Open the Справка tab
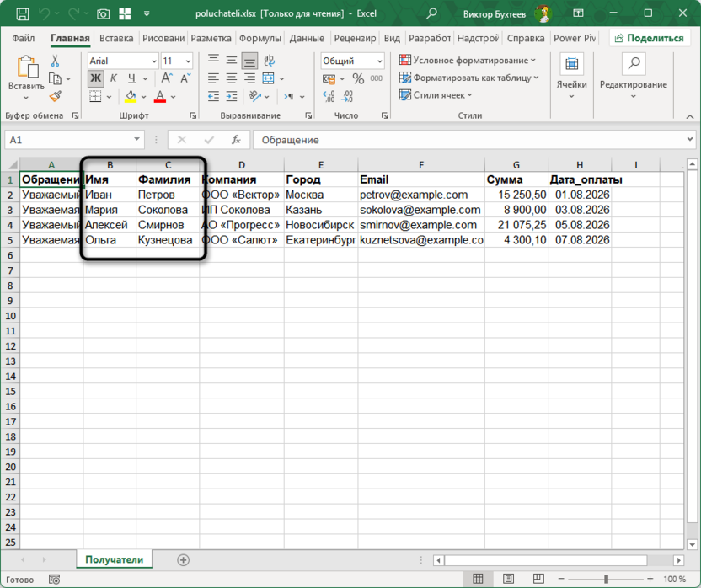 [526, 38]
